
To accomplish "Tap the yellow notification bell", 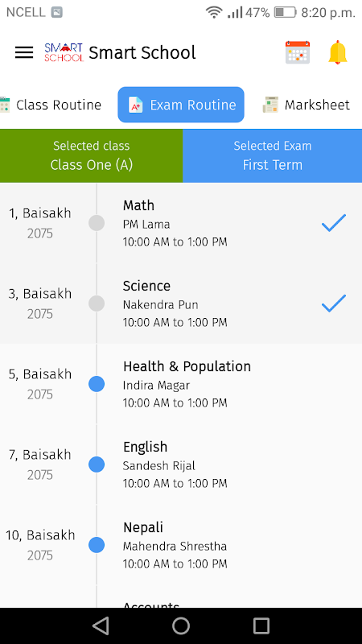I will pos(338,52).
